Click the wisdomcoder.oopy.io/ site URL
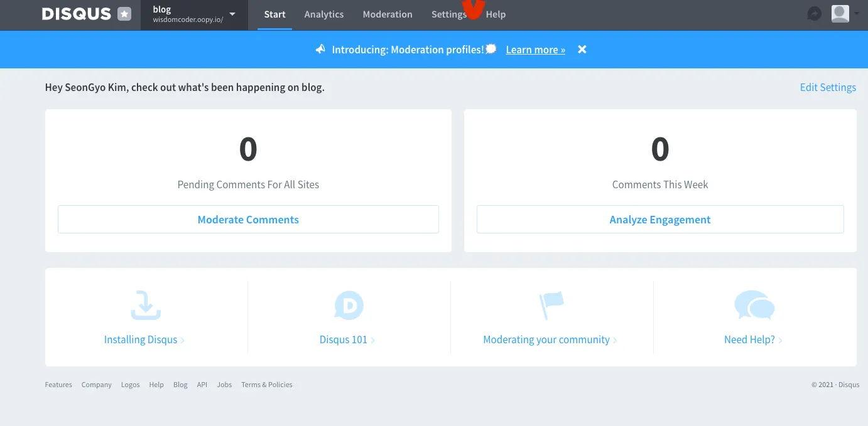 click(188, 19)
